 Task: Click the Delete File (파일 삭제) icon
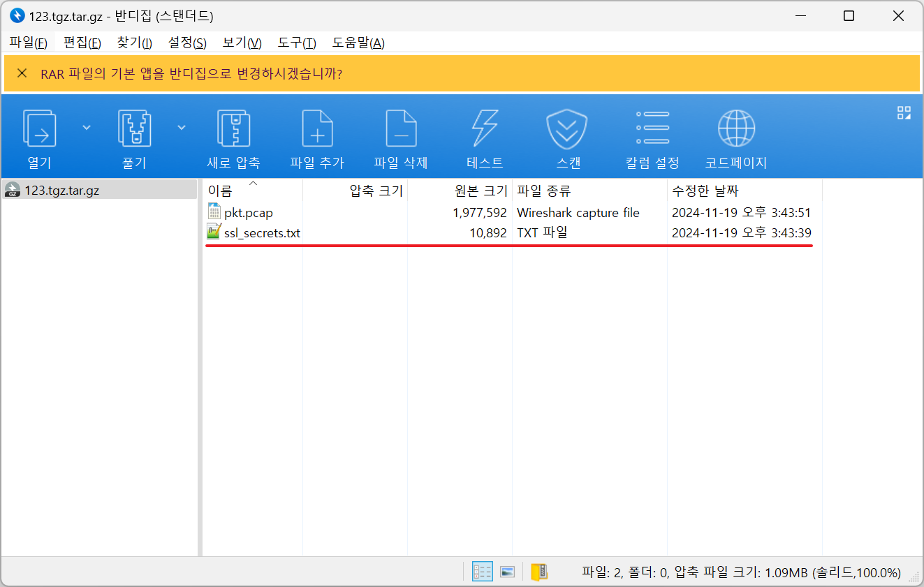point(401,128)
